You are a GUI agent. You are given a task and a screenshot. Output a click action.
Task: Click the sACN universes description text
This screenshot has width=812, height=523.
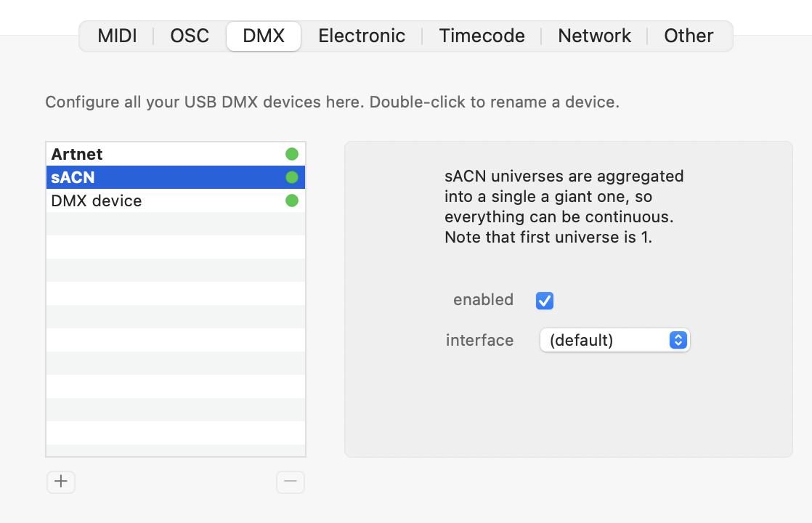(x=564, y=206)
